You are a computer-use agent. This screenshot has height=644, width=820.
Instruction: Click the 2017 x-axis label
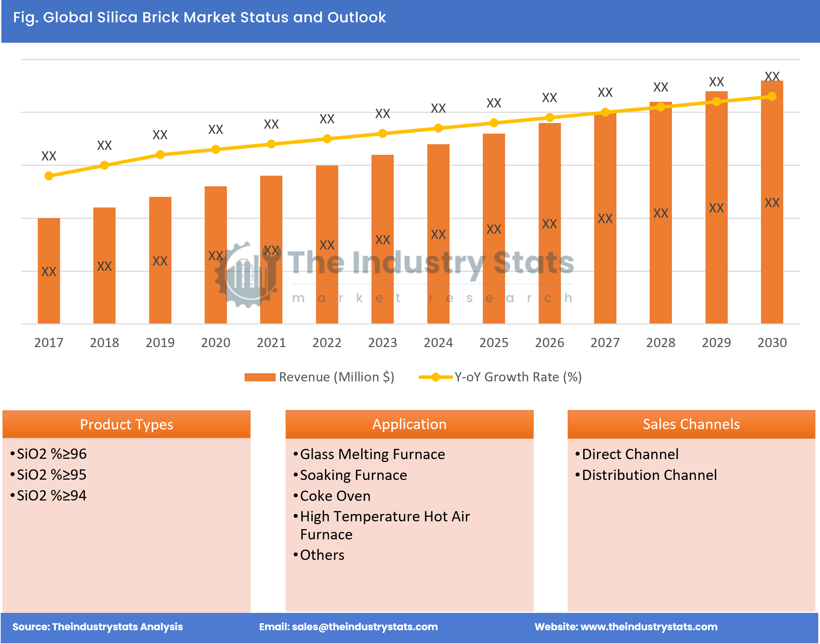[49, 343]
